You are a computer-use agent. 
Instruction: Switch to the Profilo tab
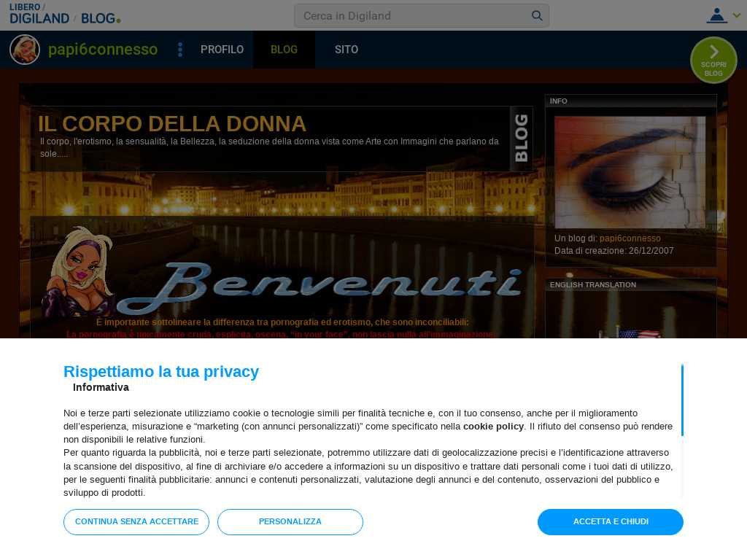[222, 50]
